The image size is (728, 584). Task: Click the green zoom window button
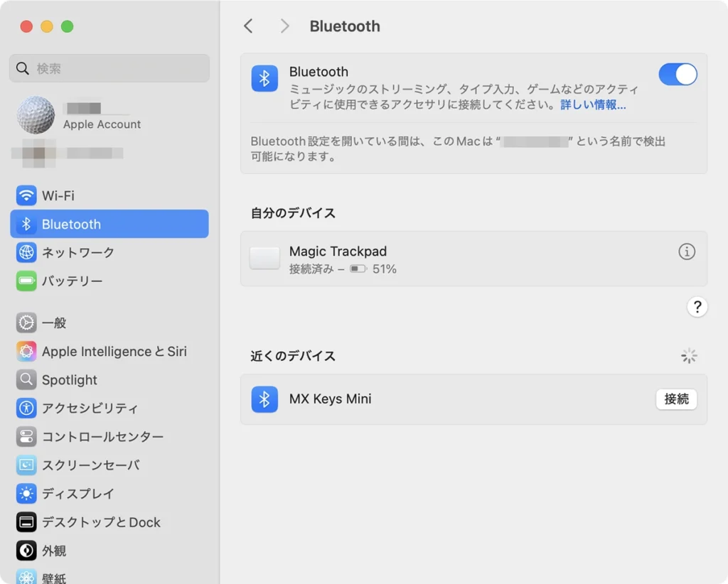click(x=68, y=26)
